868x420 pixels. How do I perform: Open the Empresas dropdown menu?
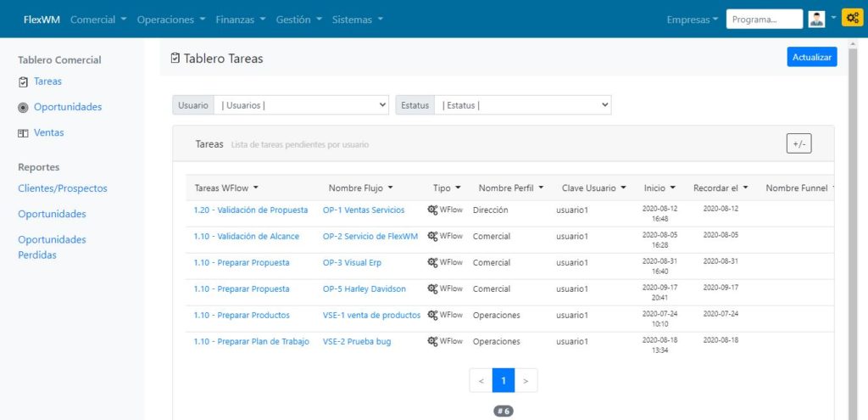coord(693,20)
